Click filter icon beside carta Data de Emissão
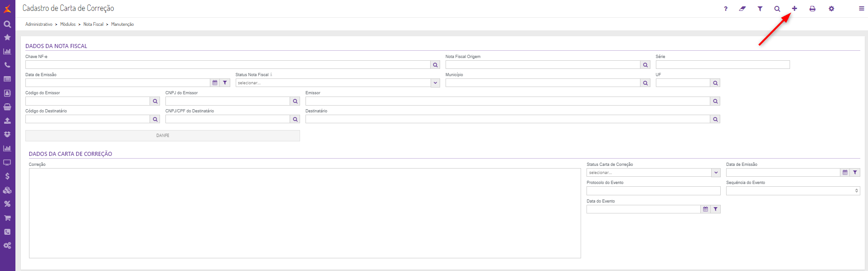868x271 pixels. tap(855, 173)
